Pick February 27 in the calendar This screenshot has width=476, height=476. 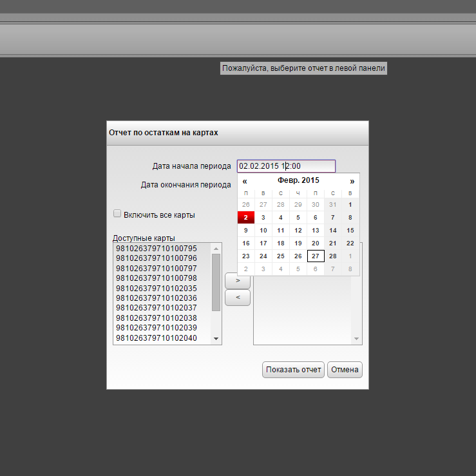(316, 256)
